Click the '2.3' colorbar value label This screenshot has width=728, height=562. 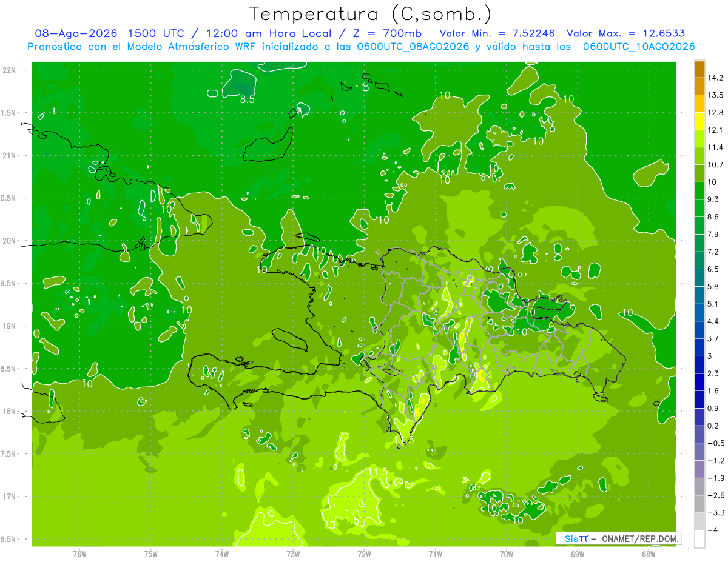click(x=714, y=373)
